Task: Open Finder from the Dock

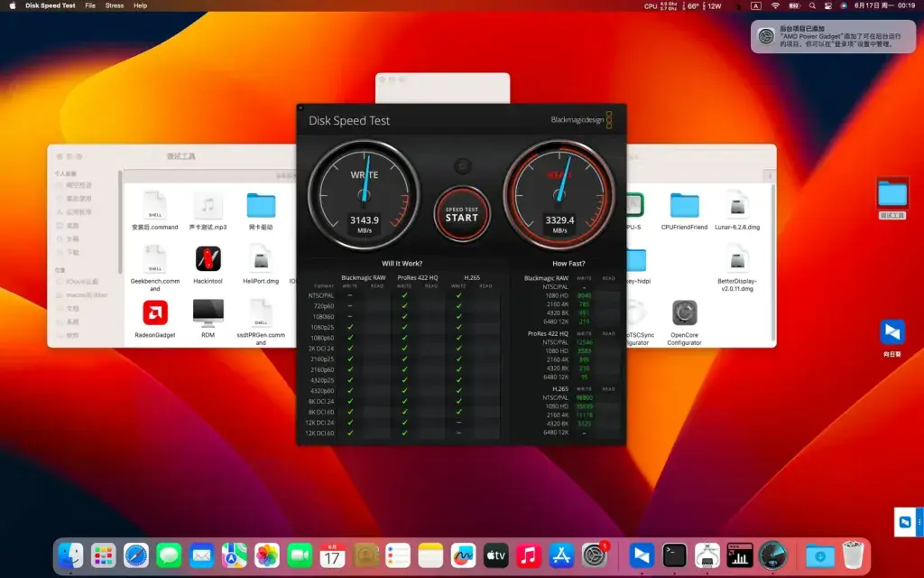Action: click(x=70, y=555)
